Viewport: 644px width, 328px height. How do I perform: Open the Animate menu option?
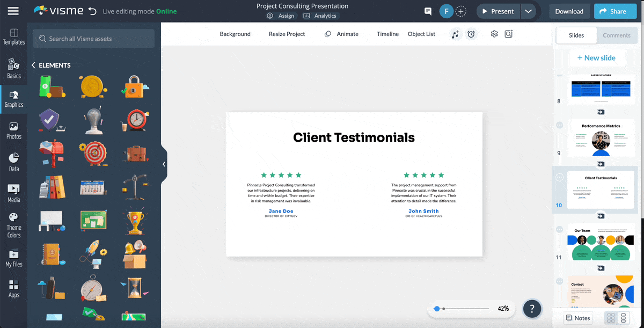(x=341, y=34)
